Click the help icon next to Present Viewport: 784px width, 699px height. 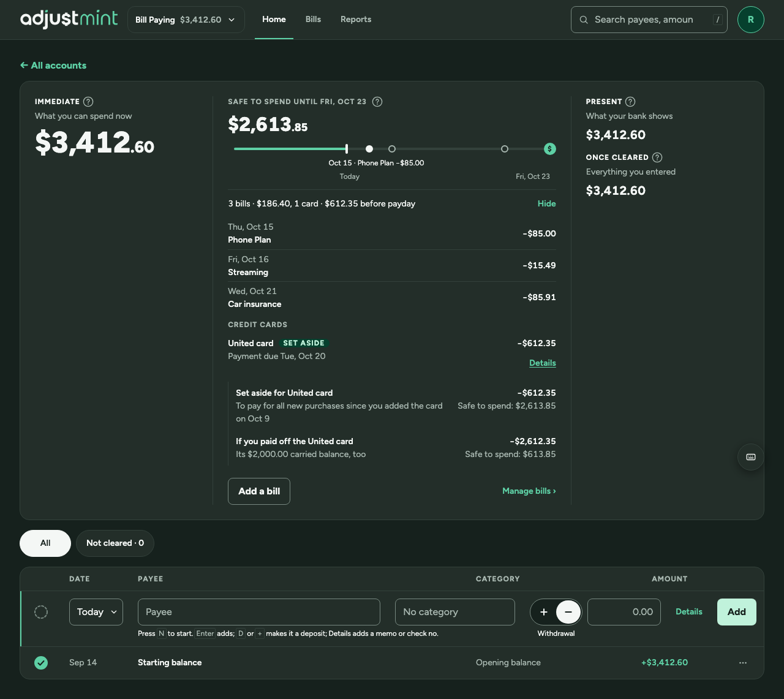630,102
